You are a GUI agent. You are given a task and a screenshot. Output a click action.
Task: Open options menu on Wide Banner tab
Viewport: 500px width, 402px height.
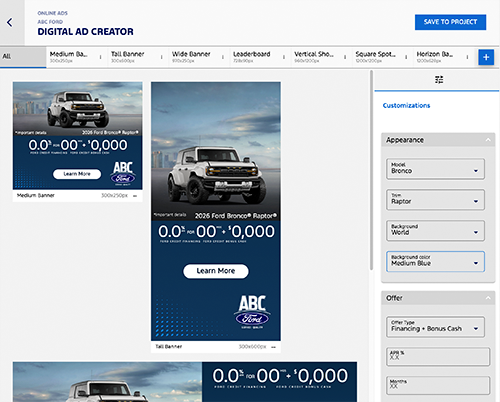pyautogui.click(x=223, y=57)
